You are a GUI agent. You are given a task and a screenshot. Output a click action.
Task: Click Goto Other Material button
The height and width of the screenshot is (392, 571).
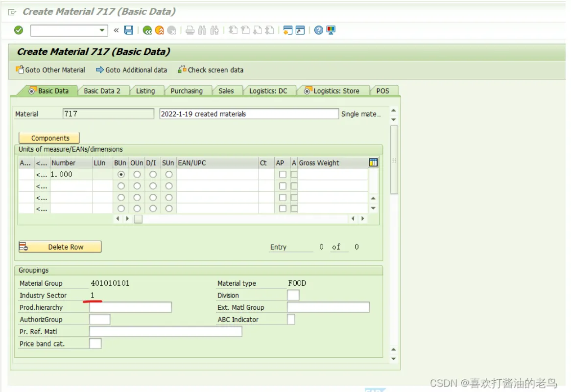tap(50, 70)
